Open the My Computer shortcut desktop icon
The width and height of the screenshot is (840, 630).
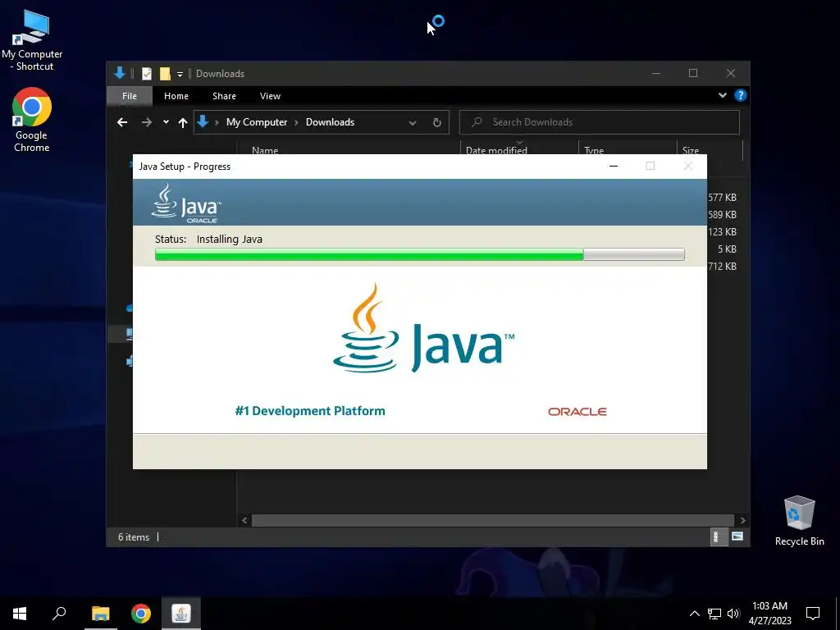[32, 41]
